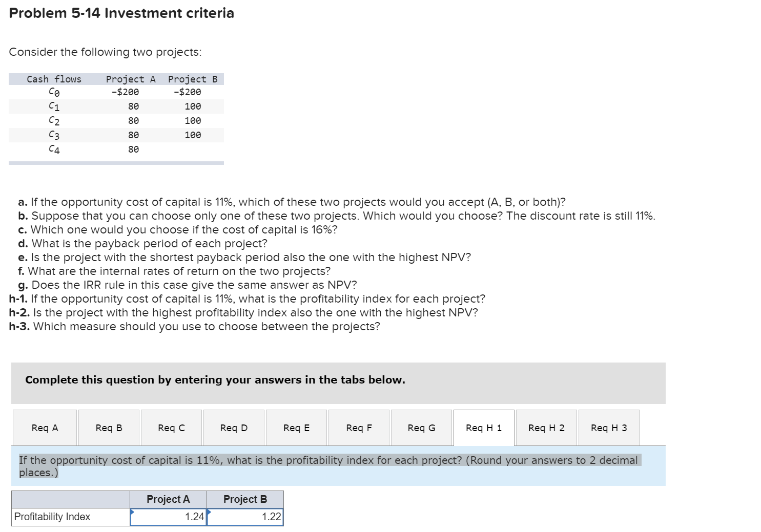This screenshot has height=532, width=761.
Task: Click the Cash flows table header
Action: coord(54,79)
